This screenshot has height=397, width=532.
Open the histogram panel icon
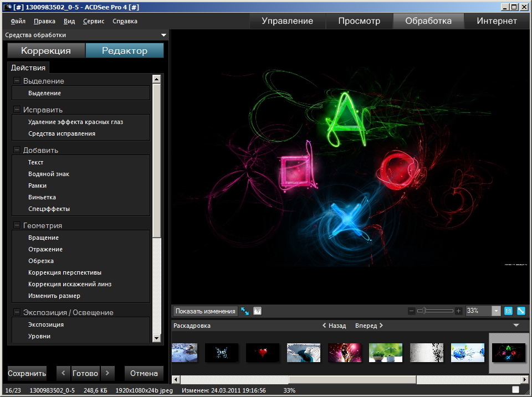point(257,311)
